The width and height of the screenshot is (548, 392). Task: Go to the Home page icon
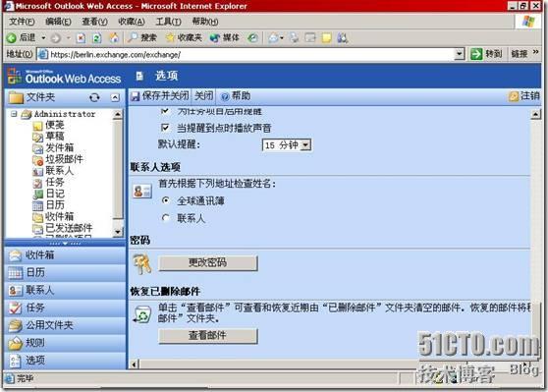click(114, 37)
